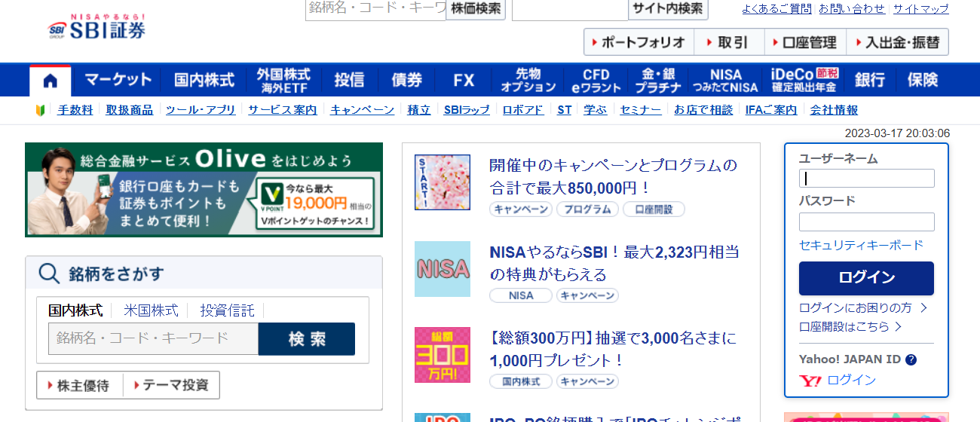Screen dimensions: 980x422
Task: Focus the site search input field
Action: pyautogui.click(x=570, y=9)
